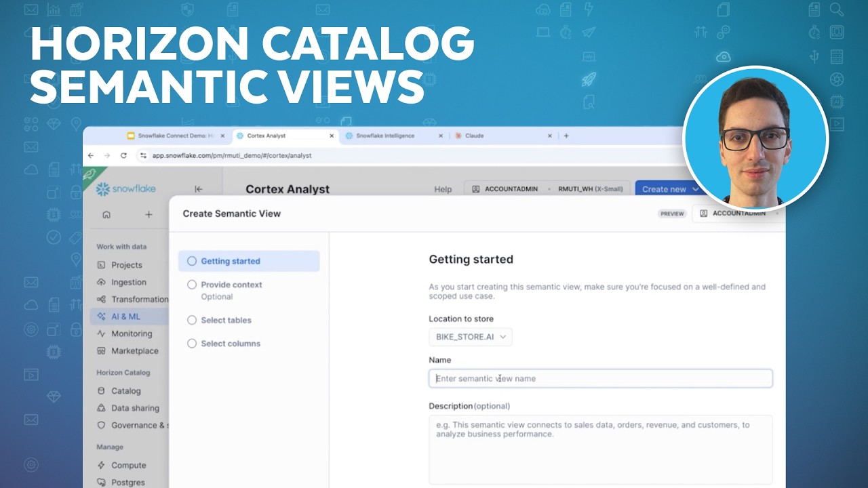868x488 pixels.
Task: Click the Select tables step label
Action: pyautogui.click(x=226, y=320)
